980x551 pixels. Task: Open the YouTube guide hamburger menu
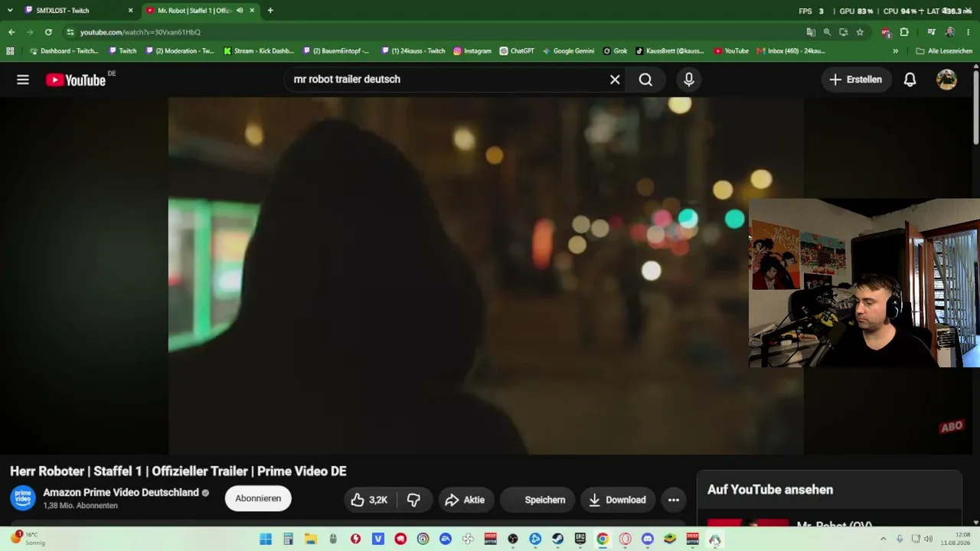(23, 80)
